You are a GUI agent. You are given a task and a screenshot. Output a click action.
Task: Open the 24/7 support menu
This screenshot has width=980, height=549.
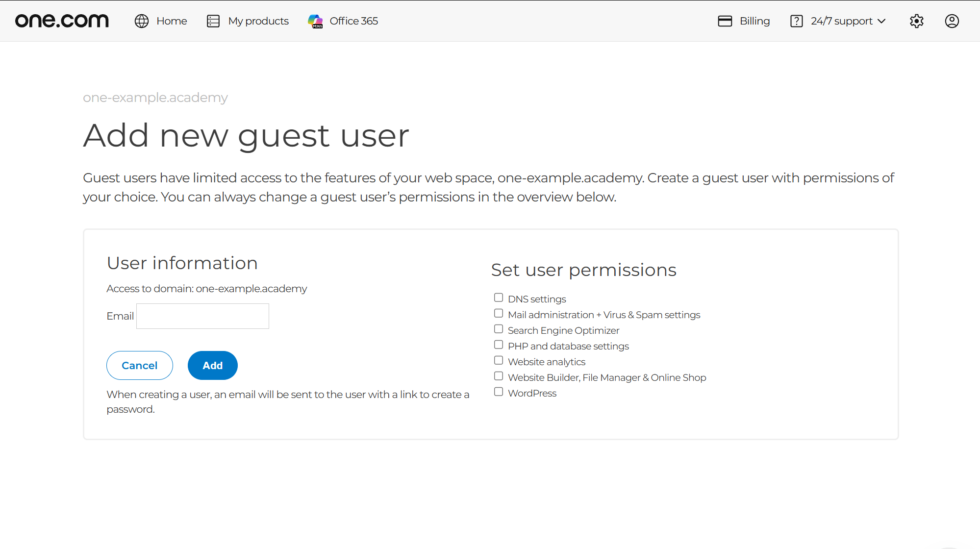click(838, 21)
